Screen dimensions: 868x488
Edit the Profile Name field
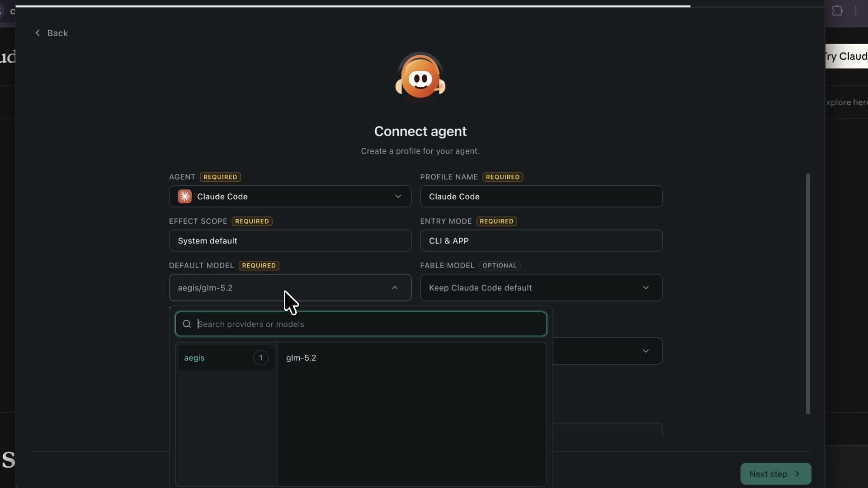pyautogui.click(x=541, y=197)
